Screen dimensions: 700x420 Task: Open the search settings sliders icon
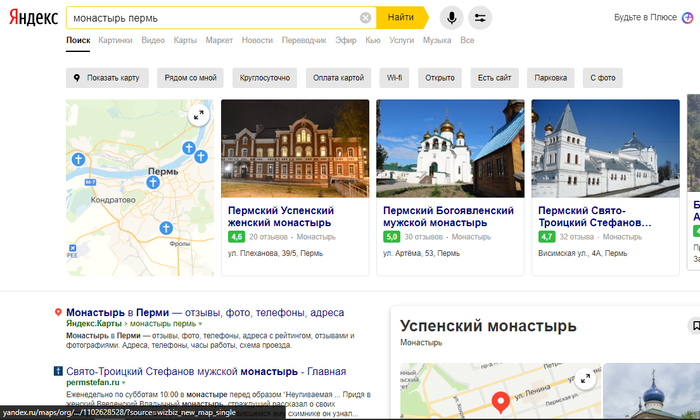(481, 17)
